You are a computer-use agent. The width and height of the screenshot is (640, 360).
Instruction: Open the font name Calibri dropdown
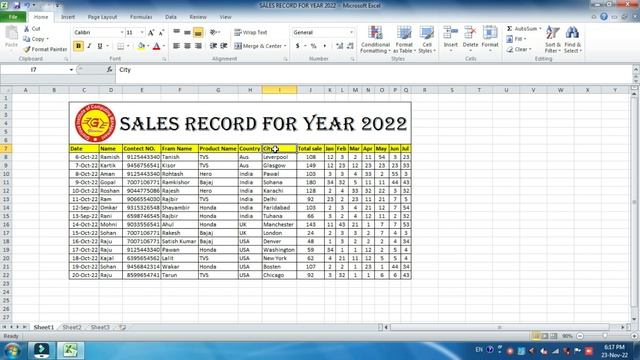122,32
